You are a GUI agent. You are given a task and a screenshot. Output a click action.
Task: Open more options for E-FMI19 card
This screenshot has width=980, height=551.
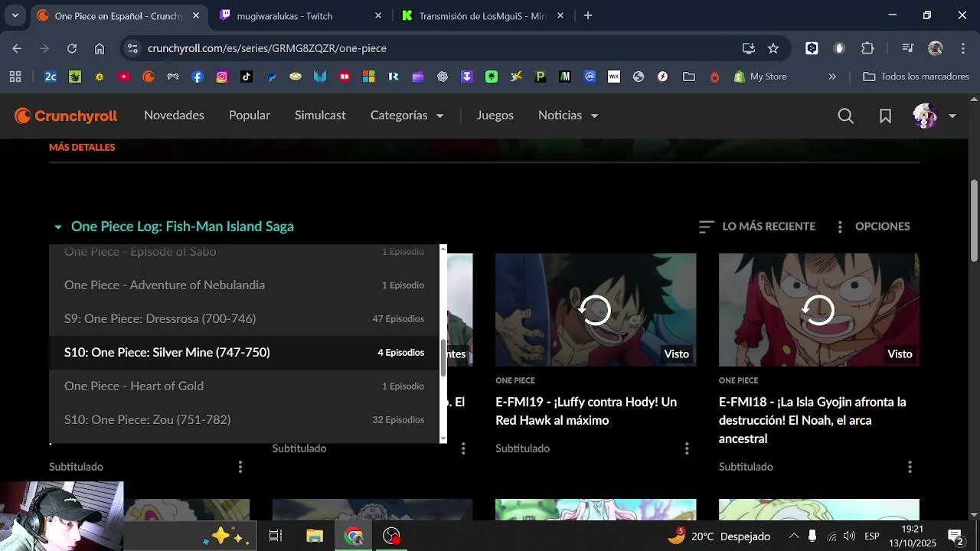(687, 448)
